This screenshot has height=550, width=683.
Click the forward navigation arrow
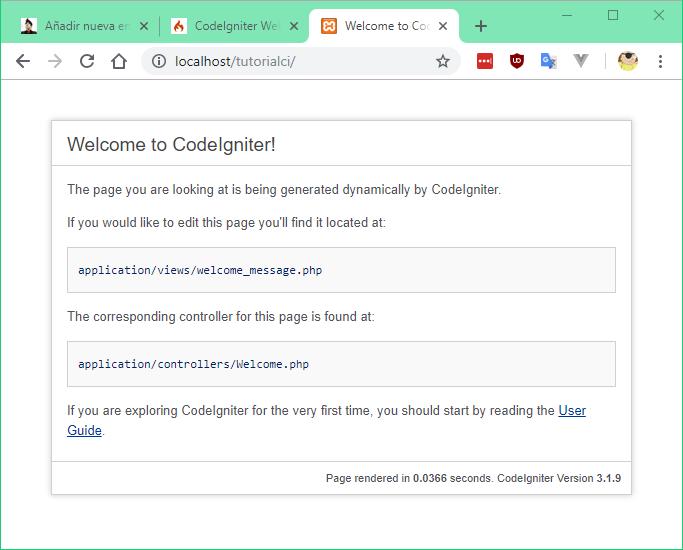click(55, 61)
